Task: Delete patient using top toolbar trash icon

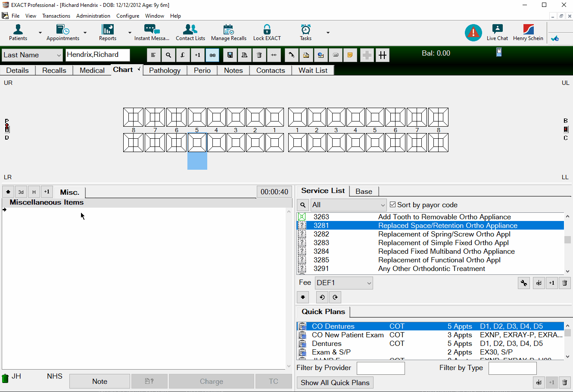Action: pyautogui.click(x=259, y=55)
